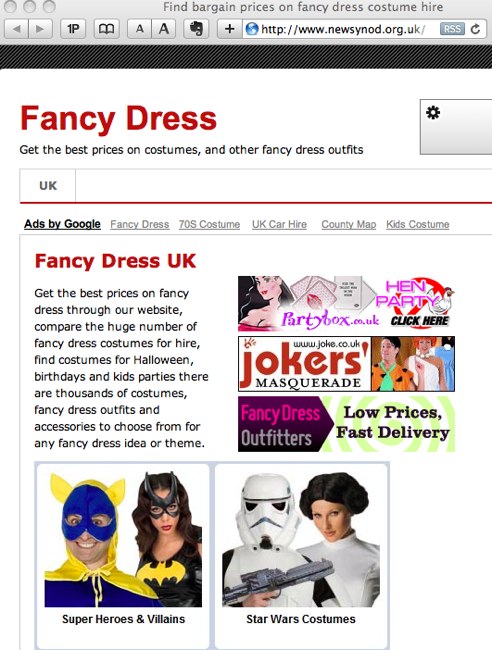
Task: Select the UK tab
Action: pyautogui.click(x=48, y=186)
